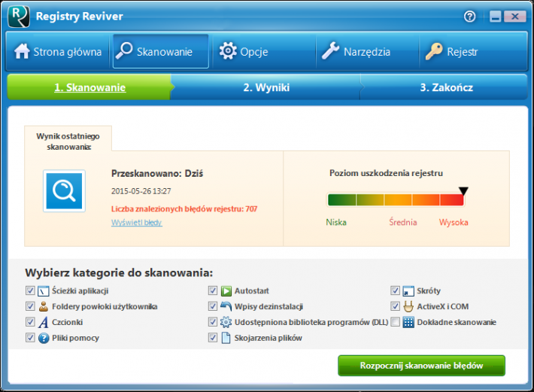The height and width of the screenshot is (392, 534).
Task: Select the Skanowanie main tab
Action: (x=161, y=51)
